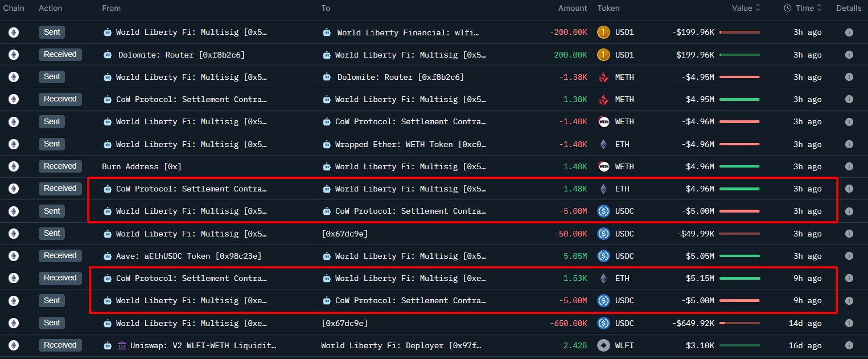This screenshot has width=868, height=359.
Task: Open details info icon for -200.00K USD1 row
Action: [849, 32]
